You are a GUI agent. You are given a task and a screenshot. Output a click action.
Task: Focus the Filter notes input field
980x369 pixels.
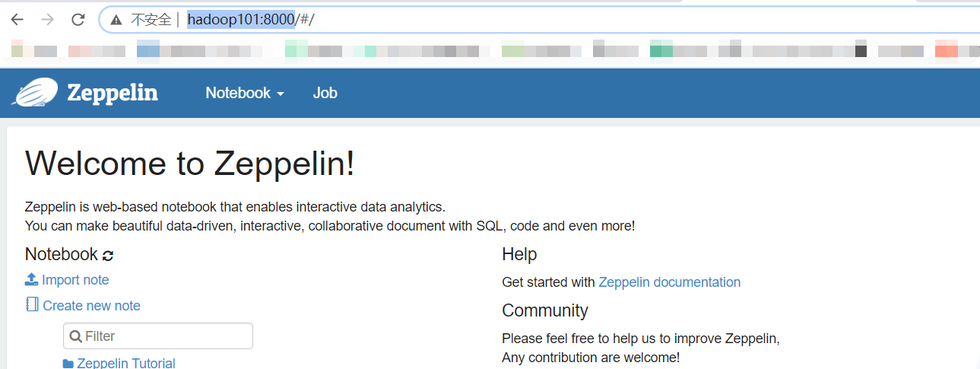click(x=158, y=336)
